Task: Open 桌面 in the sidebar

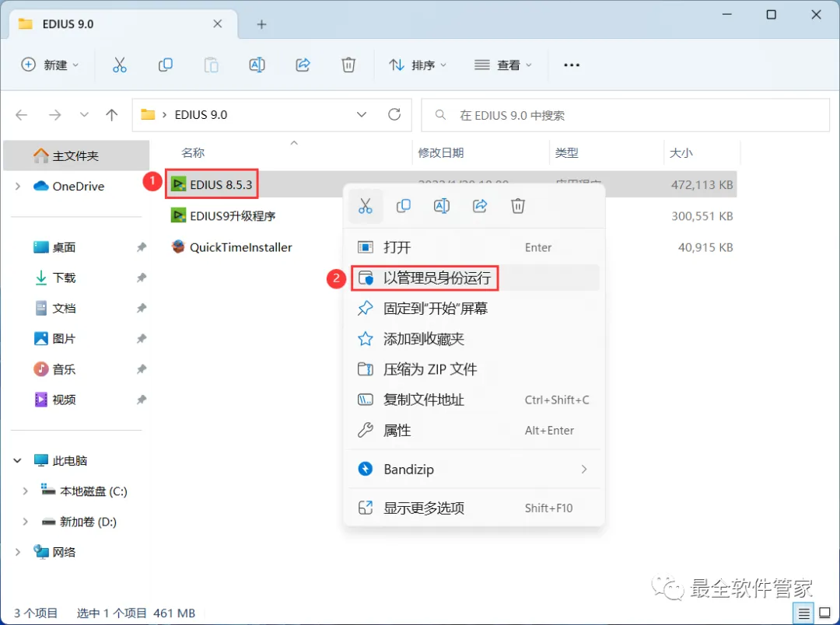Action: pyautogui.click(x=64, y=247)
